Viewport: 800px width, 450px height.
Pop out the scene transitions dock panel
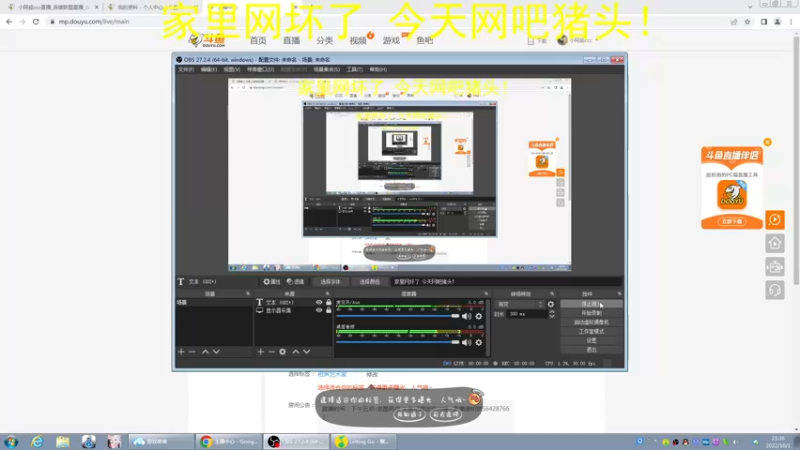click(x=552, y=294)
